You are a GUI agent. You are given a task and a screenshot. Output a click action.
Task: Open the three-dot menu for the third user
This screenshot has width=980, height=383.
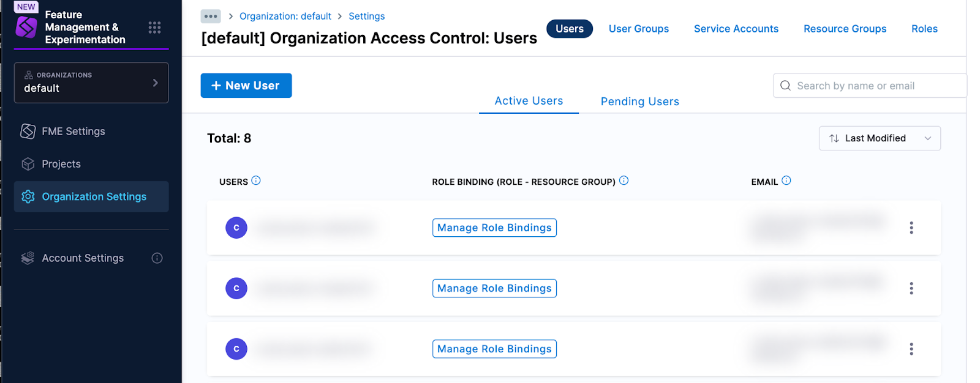pyautogui.click(x=911, y=349)
